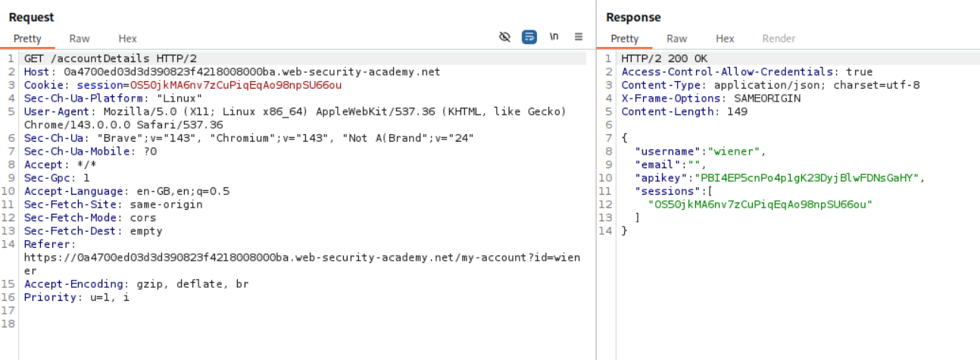Open the Response Render tab
The height and width of the screenshot is (360, 980).
[x=779, y=39]
